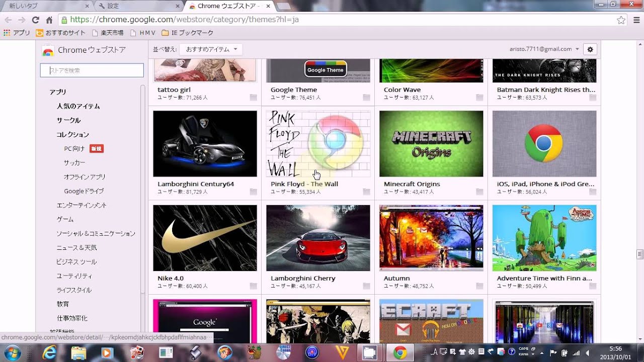This screenshot has height=362, width=644.
Task: Open a new tab with the tab button
Action: point(283,6)
